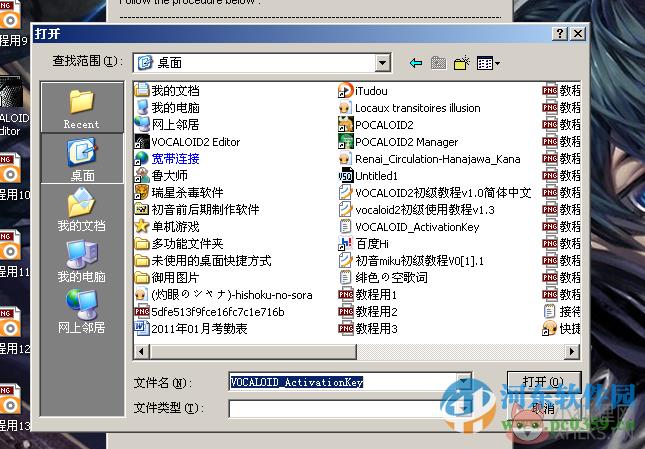
Task: Select VOCALOID2初级教程v1.0简体中文 file
Action: tap(435, 193)
